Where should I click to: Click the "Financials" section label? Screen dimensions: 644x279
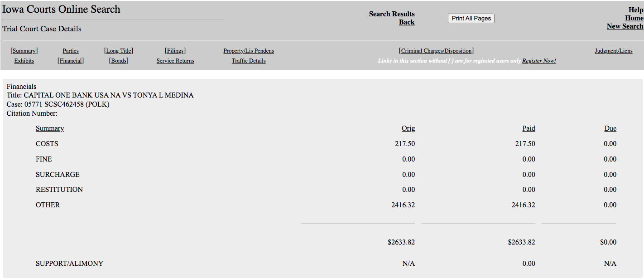(x=21, y=87)
